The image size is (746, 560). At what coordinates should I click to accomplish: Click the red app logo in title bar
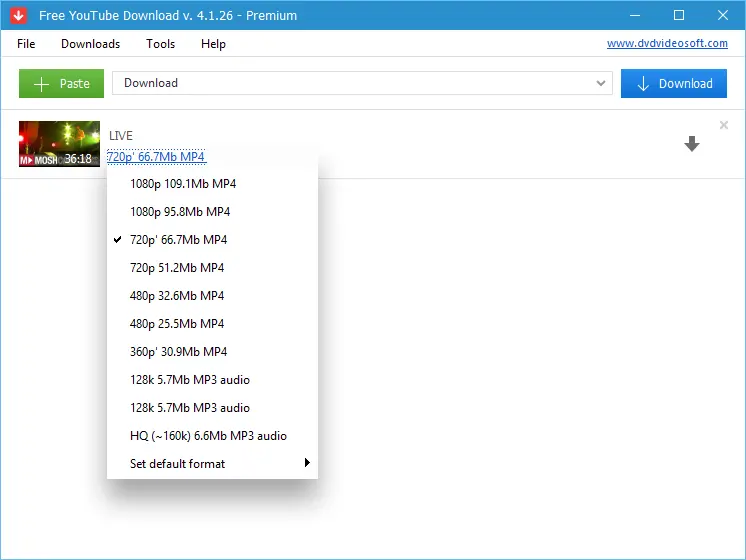[18, 15]
